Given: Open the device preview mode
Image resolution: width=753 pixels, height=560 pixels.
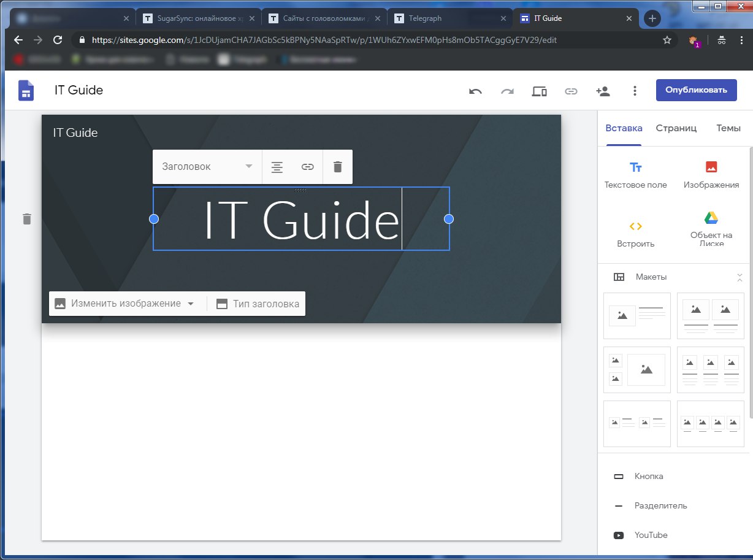Looking at the screenshot, I should tap(539, 91).
